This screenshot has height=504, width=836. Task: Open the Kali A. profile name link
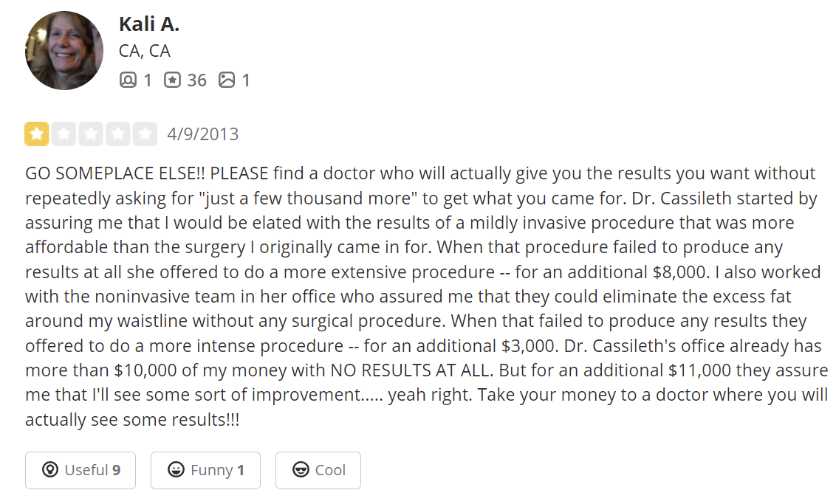pyautogui.click(x=148, y=24)
